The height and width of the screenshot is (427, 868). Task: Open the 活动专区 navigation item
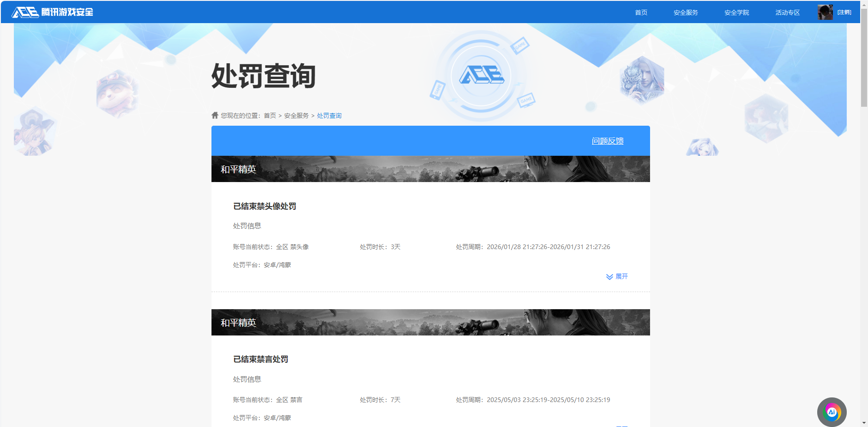click(x=787, y=12)
